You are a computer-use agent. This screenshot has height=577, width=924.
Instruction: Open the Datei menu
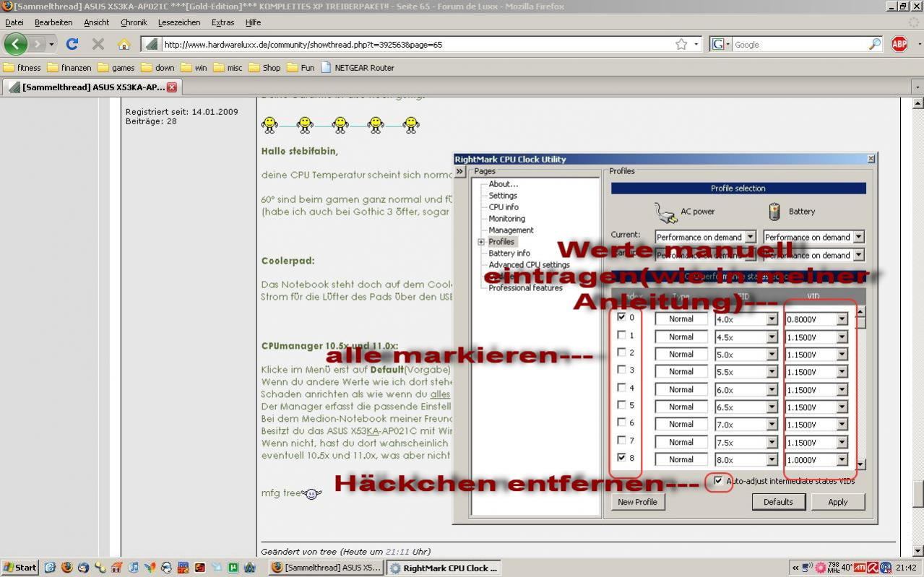coord(14,22)
